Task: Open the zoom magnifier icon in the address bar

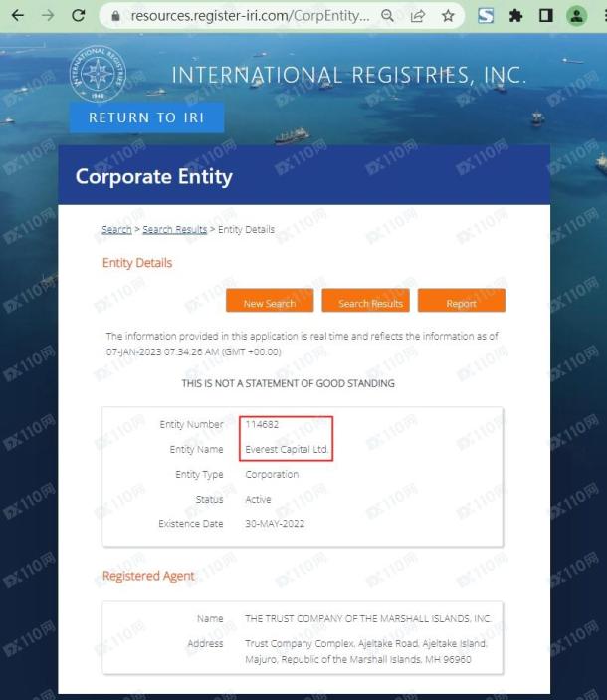Action: [x=387, y=16]
